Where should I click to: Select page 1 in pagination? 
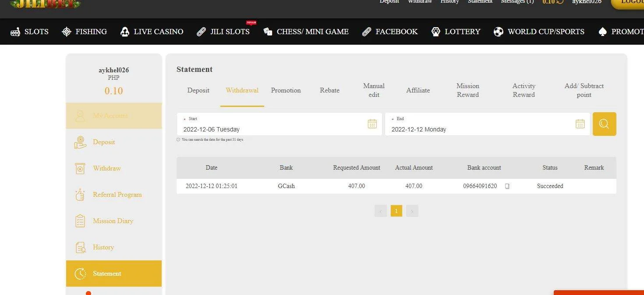396,211
